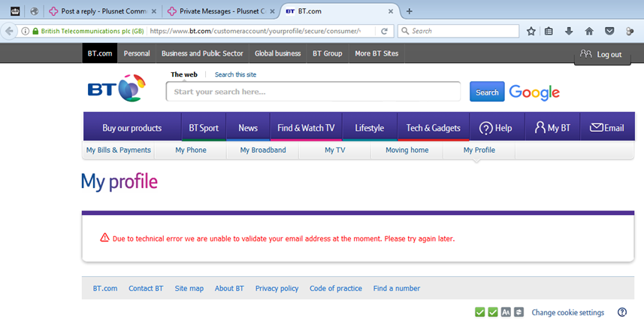Open BT Sport section

[204, 128]
